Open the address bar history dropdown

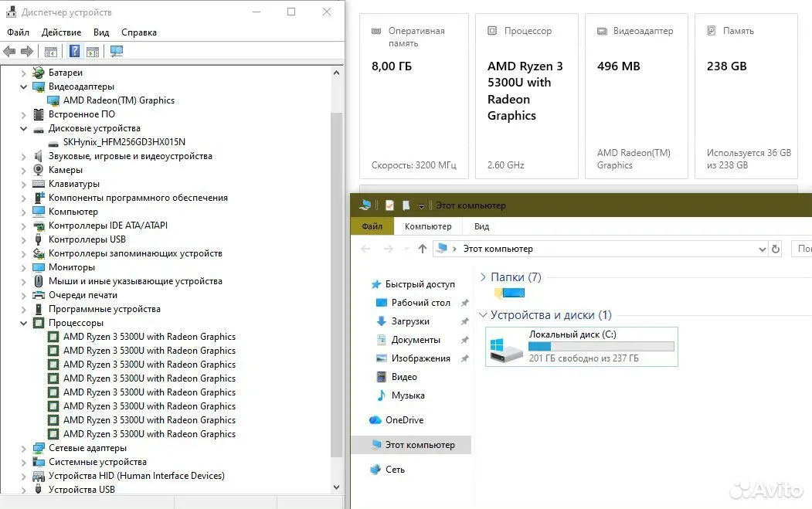(x=763, y=249)
